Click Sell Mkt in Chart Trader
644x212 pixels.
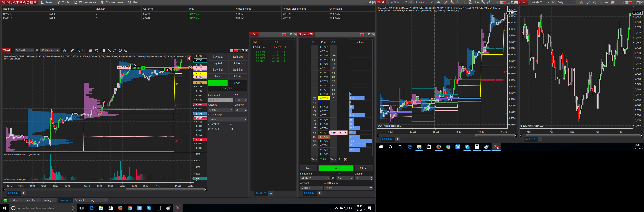click(238, 57)
